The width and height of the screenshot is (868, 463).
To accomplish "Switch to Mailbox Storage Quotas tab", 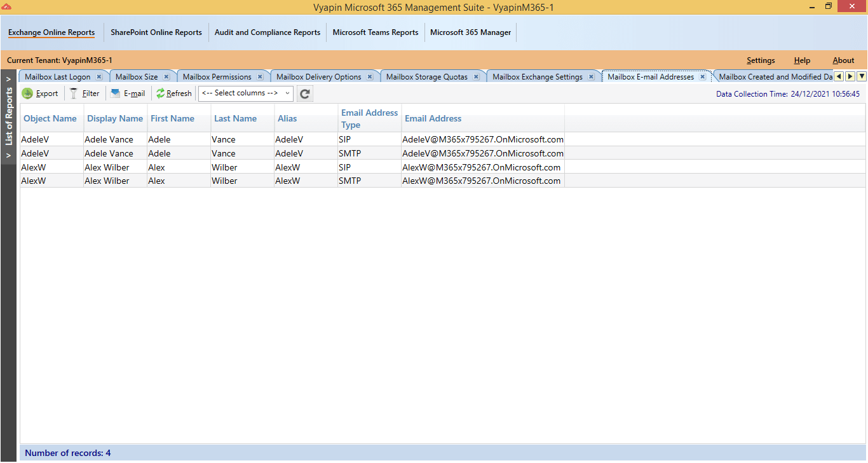I will 427,77.
